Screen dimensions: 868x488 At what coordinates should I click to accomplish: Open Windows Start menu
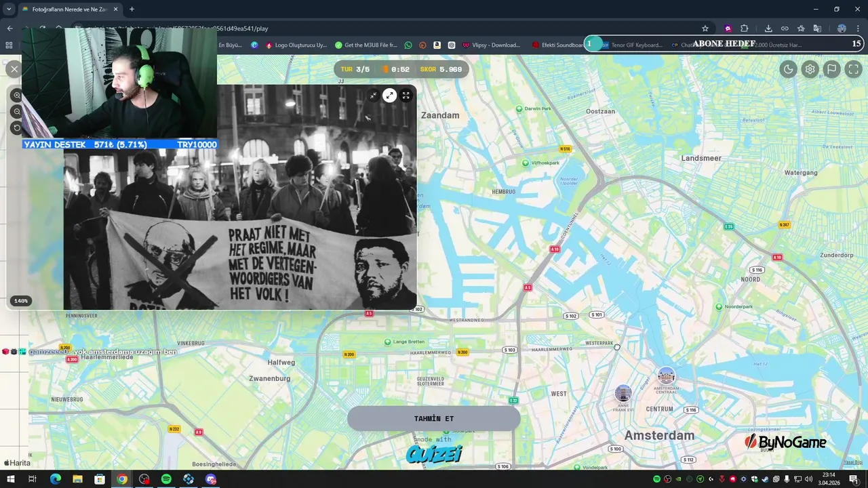point(10,479)
